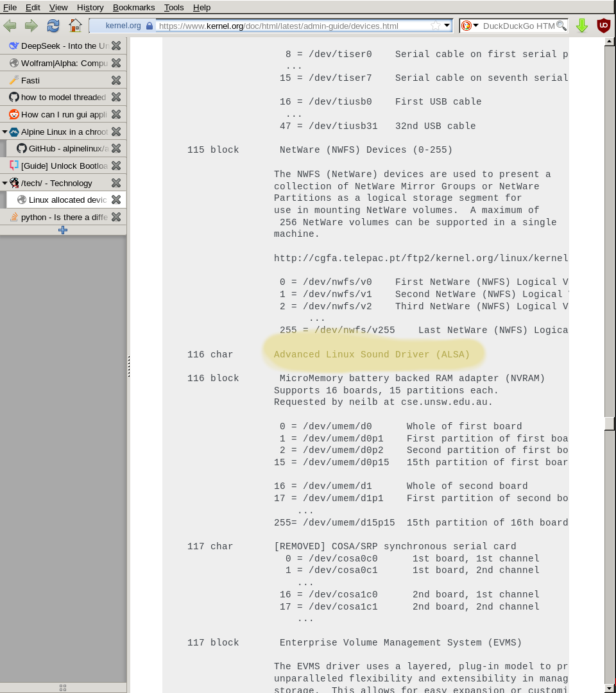This screenshot has width=616, height=693.
Task: Click the vertical scrollbar down arrow
Action: (x=610, y=689)
